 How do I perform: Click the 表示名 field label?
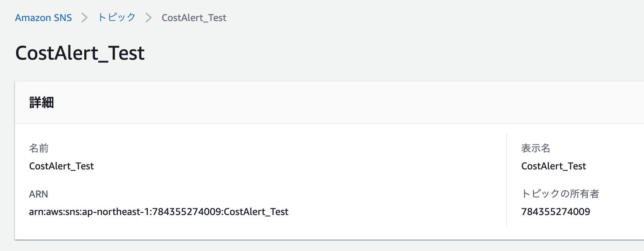536,148
